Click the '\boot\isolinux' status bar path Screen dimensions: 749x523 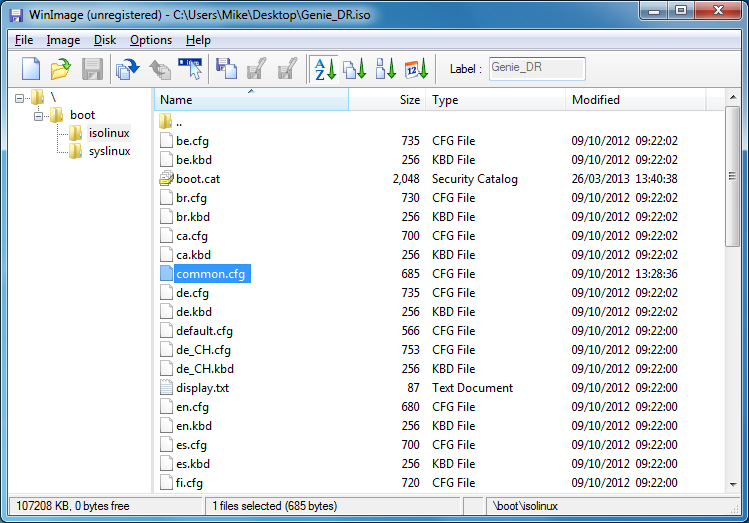(x=525, y=506)
